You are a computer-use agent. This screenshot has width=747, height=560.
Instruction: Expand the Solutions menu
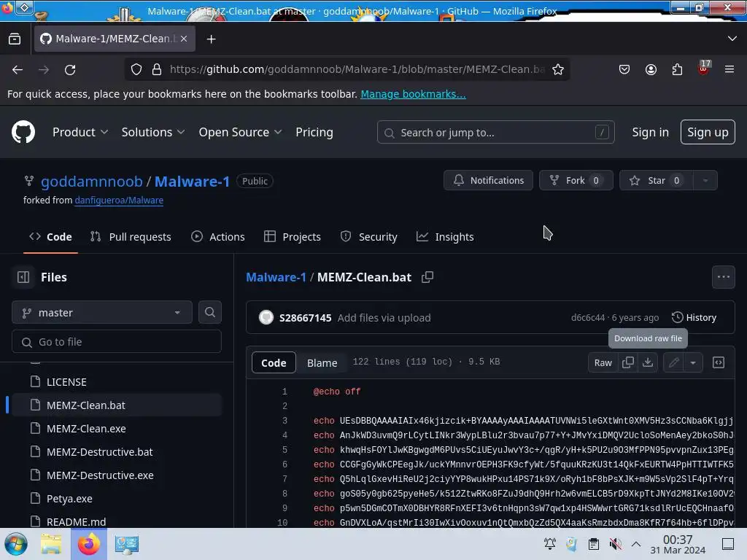point(153,133)
